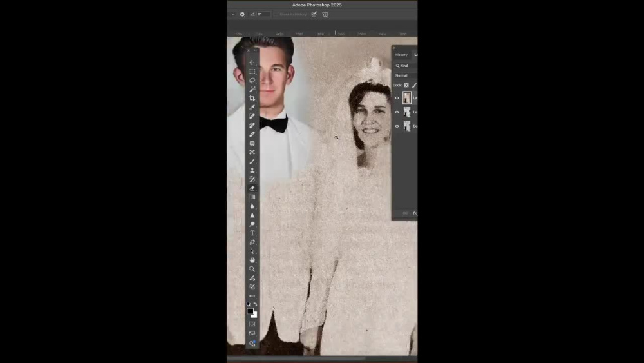Select the Type tool
The image size is (644, 363).
[252, 233]
